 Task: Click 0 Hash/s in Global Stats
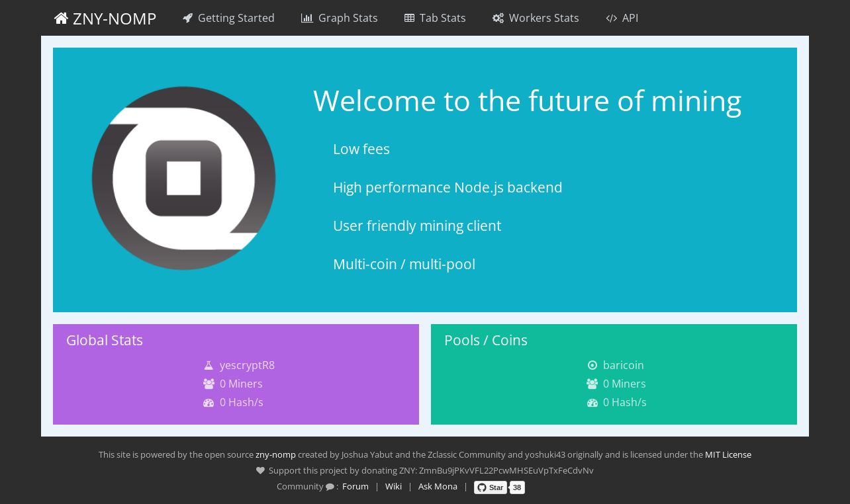click(x=242, y=402)
